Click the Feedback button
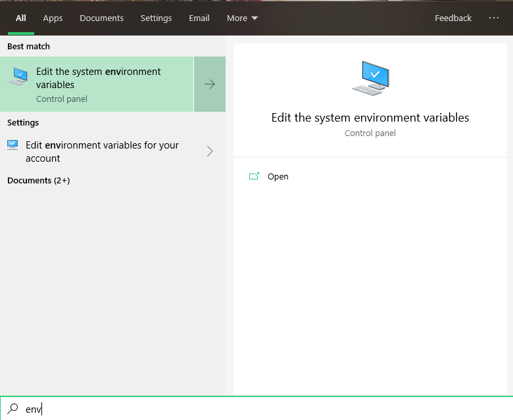The height and width of the screenshot is (420, 513). point(452,18)
